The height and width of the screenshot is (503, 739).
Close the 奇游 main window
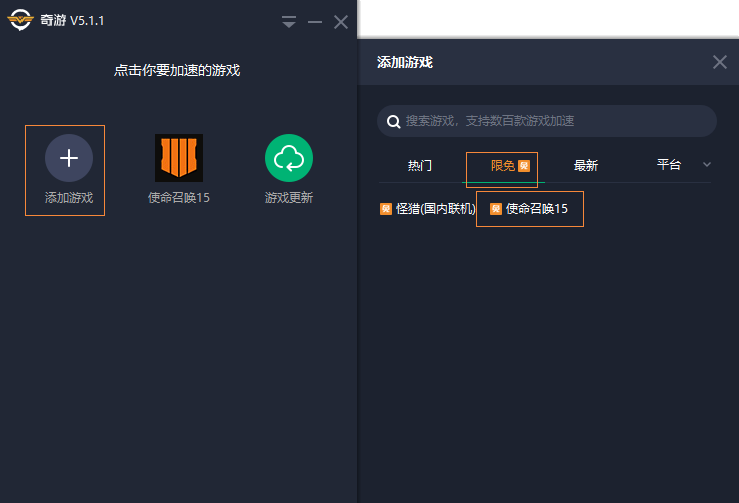click(341, 22)
